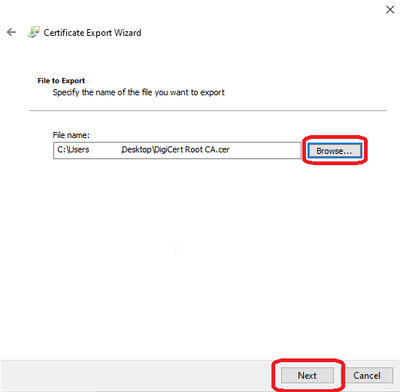Place cursor at 'C:\Users' in file path
The height and width of the screenshot is (392, 400).
73,150
